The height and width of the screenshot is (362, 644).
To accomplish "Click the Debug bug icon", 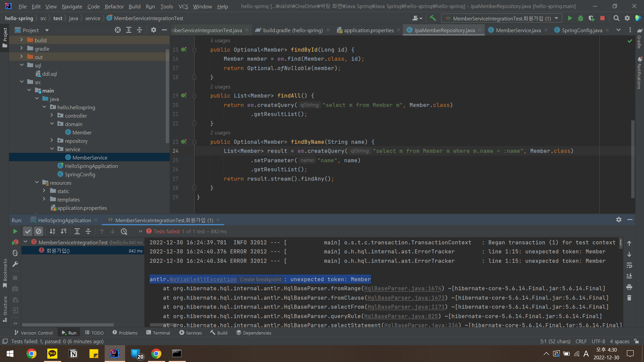I will pos(581,18).
